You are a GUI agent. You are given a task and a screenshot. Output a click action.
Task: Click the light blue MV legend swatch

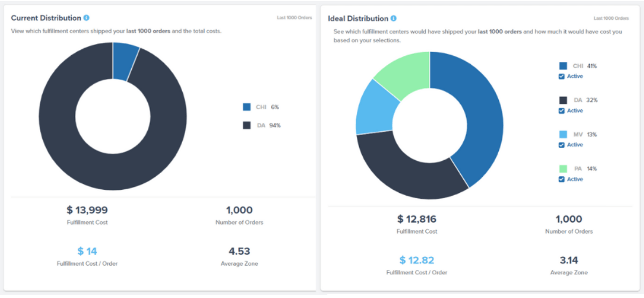(x=563, y=135)
